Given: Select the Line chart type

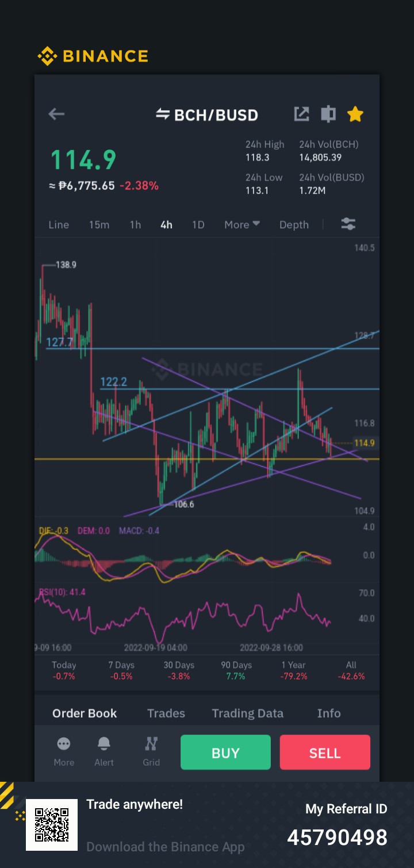Looking at the screenshot, I should 59,225.
